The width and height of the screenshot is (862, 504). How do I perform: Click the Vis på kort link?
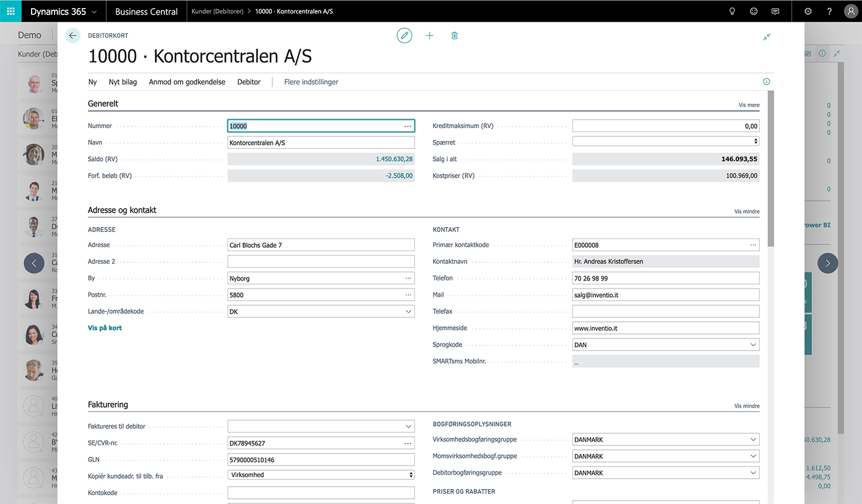click(x=105, y=328)
